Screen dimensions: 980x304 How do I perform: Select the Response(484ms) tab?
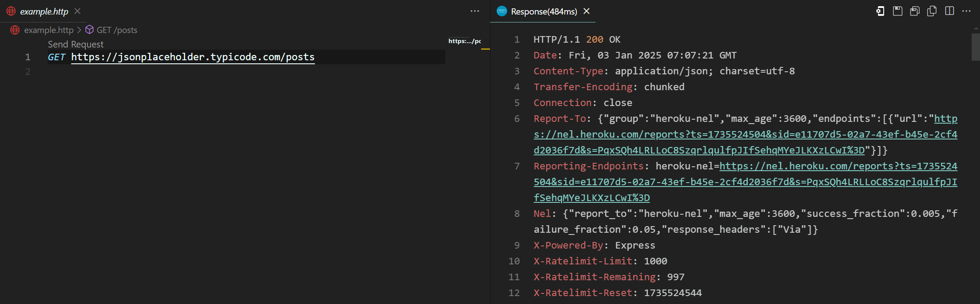(544, 11)
